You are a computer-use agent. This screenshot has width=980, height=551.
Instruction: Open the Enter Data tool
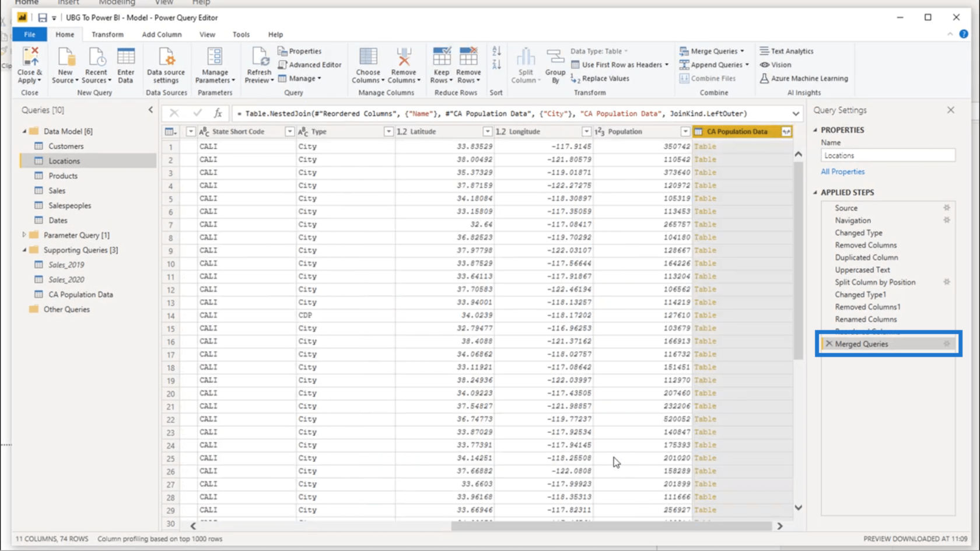pos(125,65)
